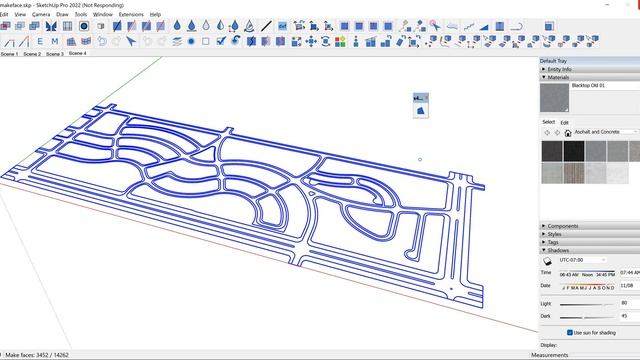640x360 pixels.
Task: Click the filled blue dot icon
Action: coord(191,41)
